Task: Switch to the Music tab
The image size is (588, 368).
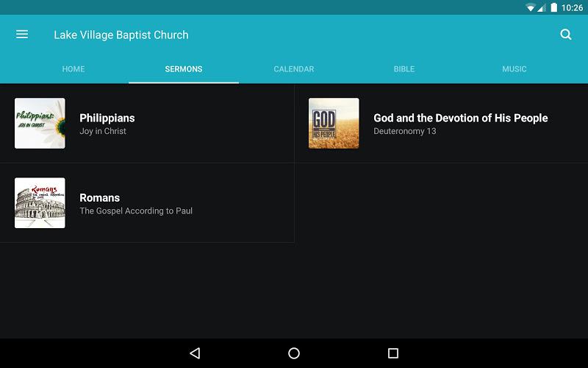Action: click(x=514, y=69)
